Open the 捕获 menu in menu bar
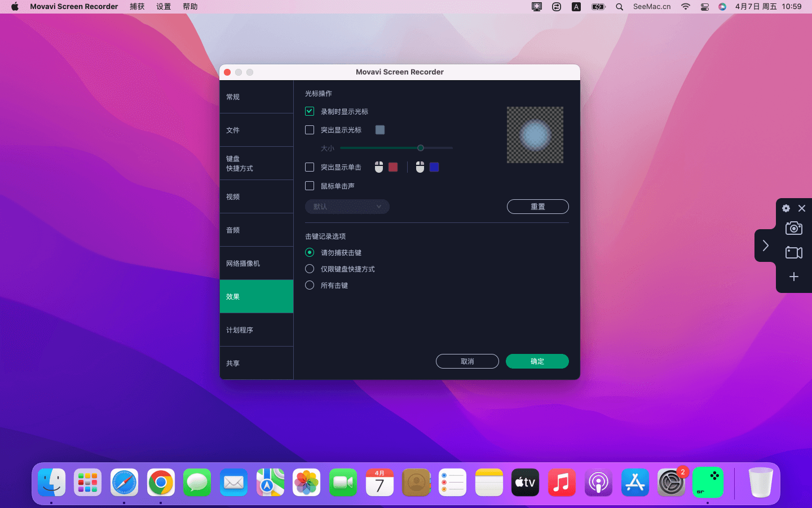The height and width of the screenshot is (508, 812). pyautogui.click(x=137, y=7)
